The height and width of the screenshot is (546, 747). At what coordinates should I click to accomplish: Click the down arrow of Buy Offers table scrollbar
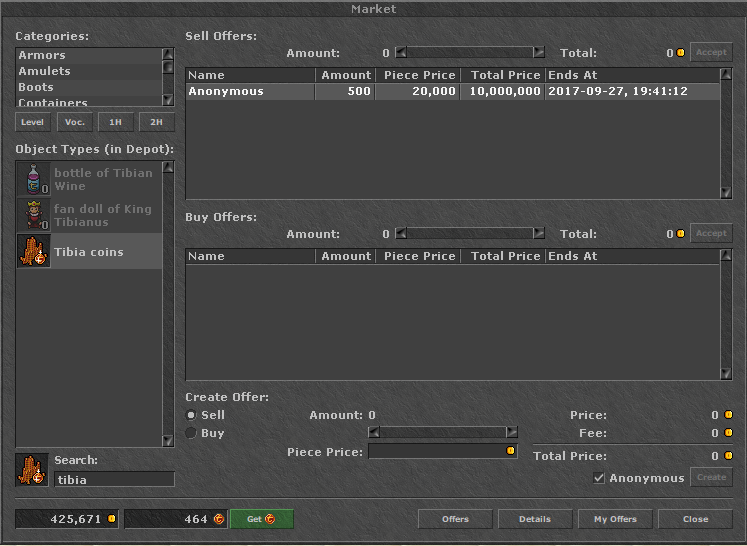(726, 374)
